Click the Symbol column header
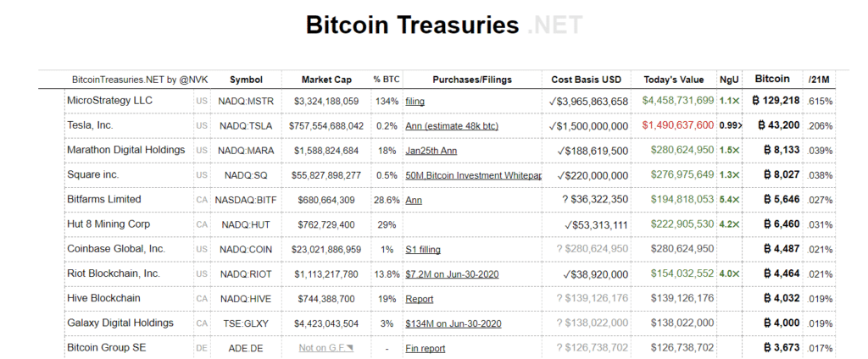868x359 pixels. 246,80
